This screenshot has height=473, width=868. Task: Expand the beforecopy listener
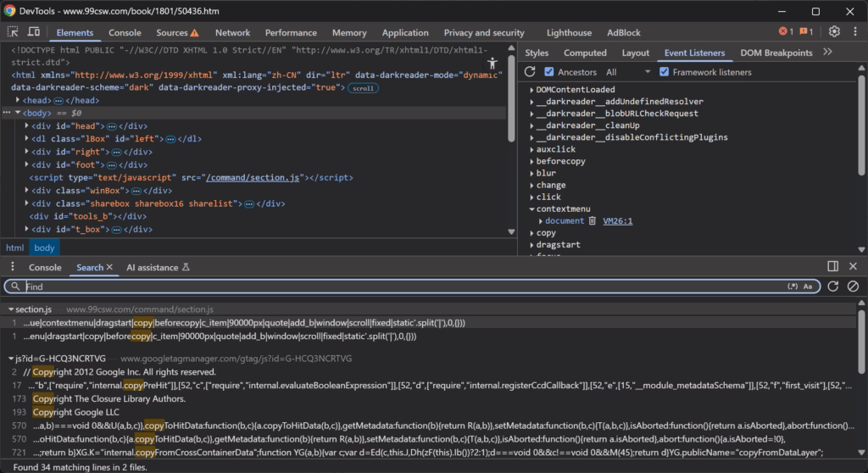pyautogui.click(x=531, y=161)
